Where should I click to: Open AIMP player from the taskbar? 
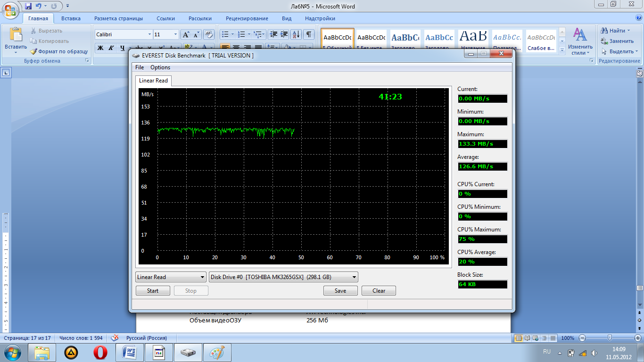pos(71,353)
